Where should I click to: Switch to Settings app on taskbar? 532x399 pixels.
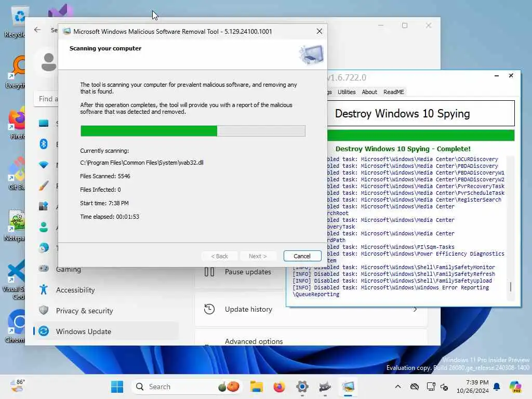[302, 387]
